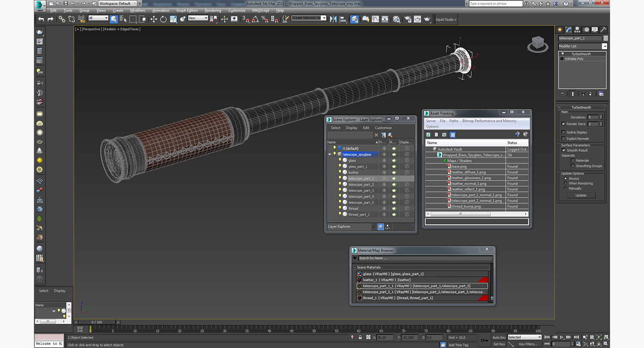Open the Modifiers menu
Screen dimensions: 644x348
click(x=138, y=10)
